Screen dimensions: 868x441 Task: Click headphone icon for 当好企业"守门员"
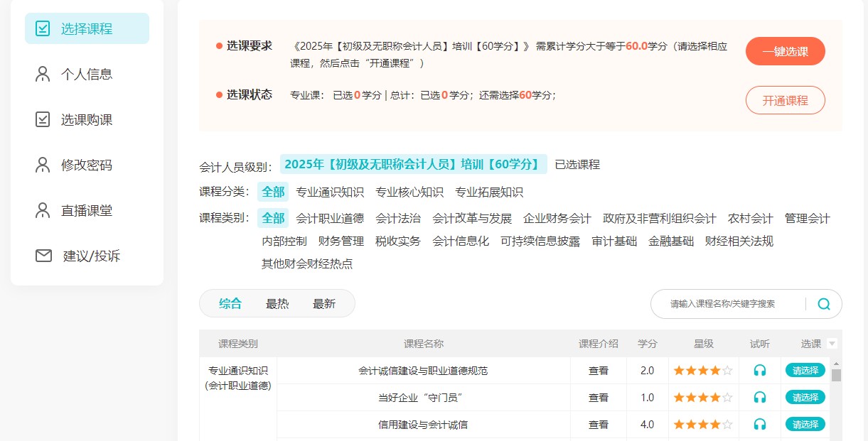pos(760,398)
